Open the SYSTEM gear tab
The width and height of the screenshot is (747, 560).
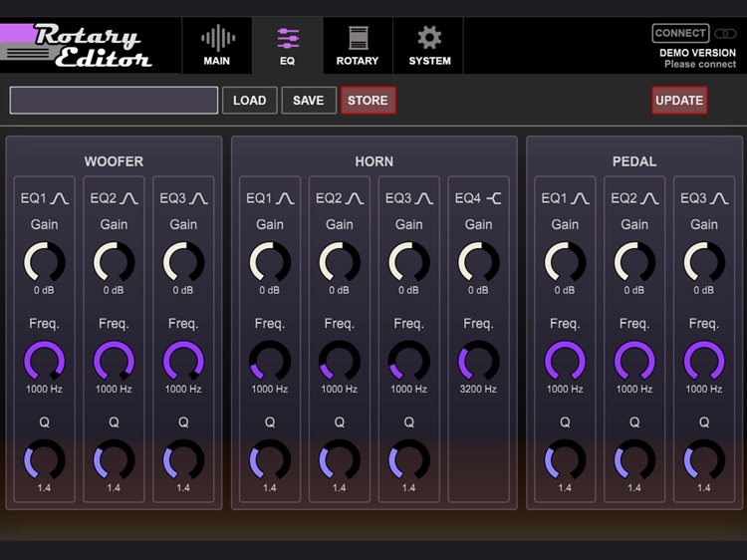(x=428, y=46)
